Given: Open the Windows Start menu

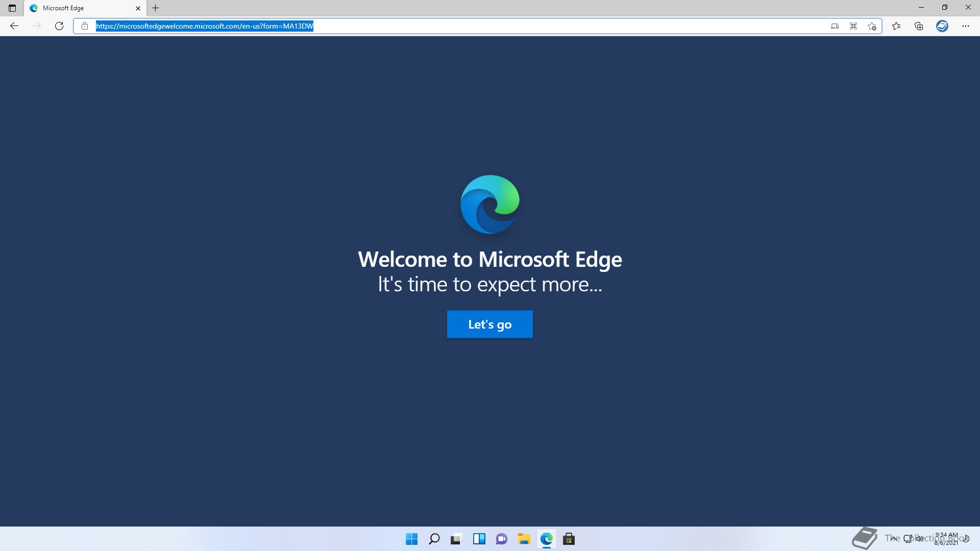Looking at the screenshot, I should (411, 539).
